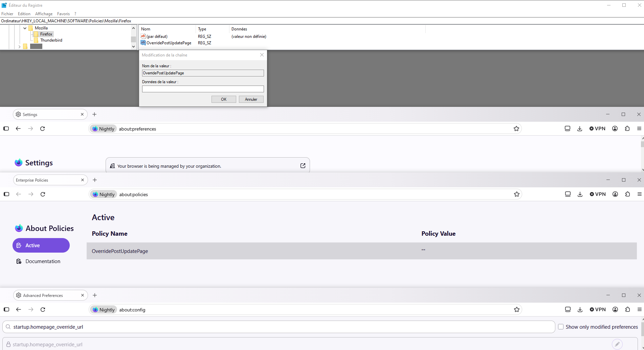The image size is (644, 350).
Task: Collapse the Mozilla registry key
Action: click(x=25, y=28)
